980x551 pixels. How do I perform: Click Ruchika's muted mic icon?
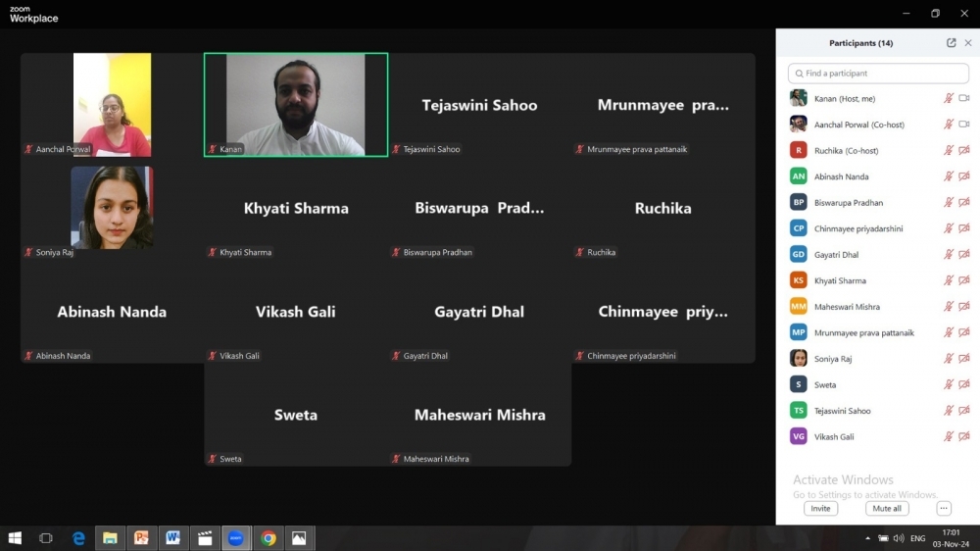pyautogui.click(x=949, y=150)
